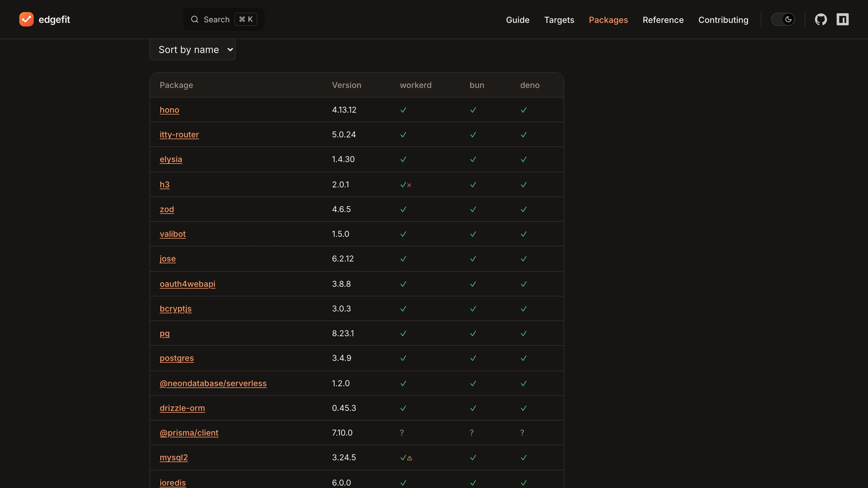This screenshot has width=868, height=488.
Task: Click the @prisma/client workerd question mark
Action: pos(402,433)
